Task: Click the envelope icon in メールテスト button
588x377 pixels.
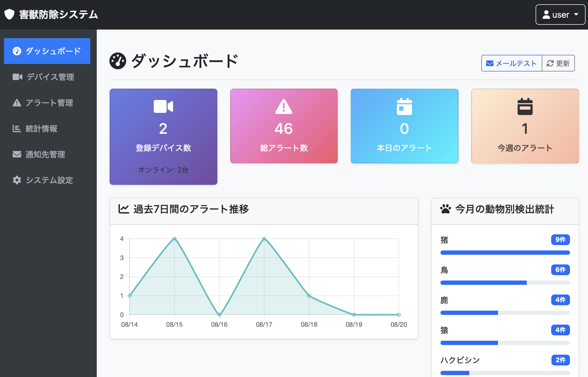Action: pos(490,63)
